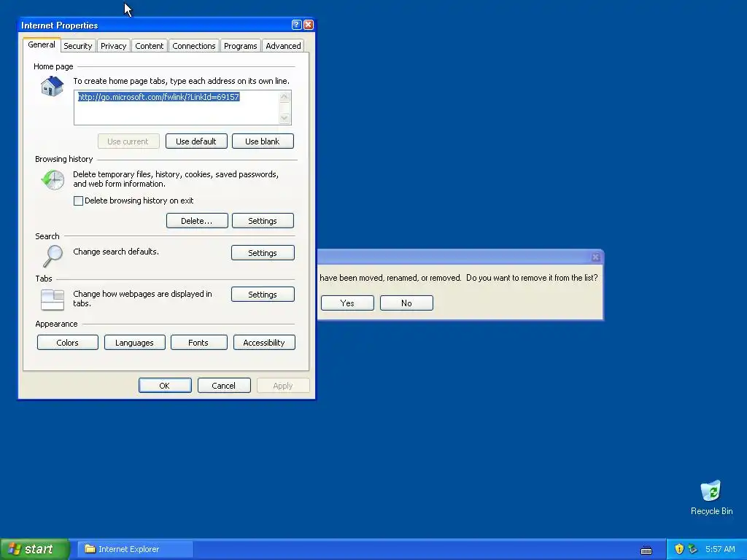747x560 pixels.
Task: Open the Content tab
Action: click(x=149, y=46)
